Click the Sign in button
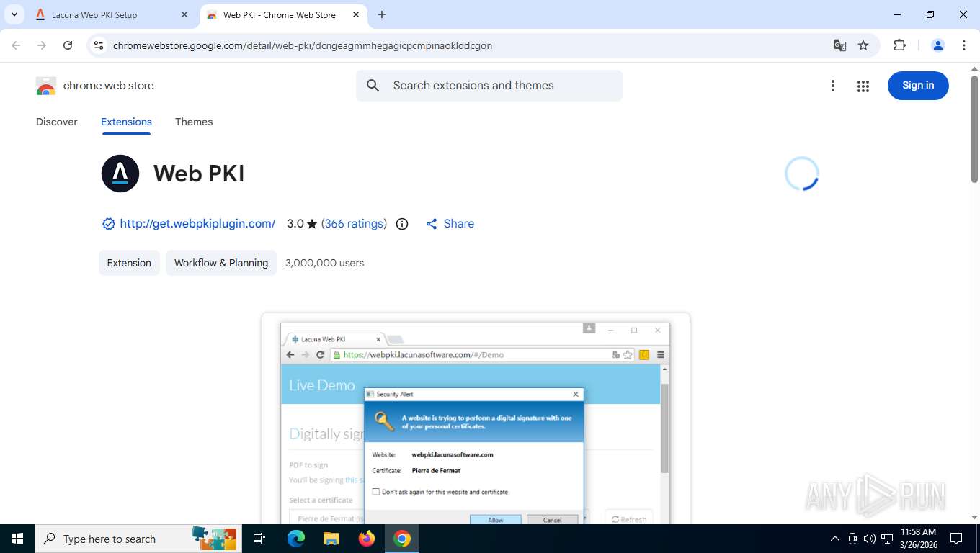 coord(918,86)
